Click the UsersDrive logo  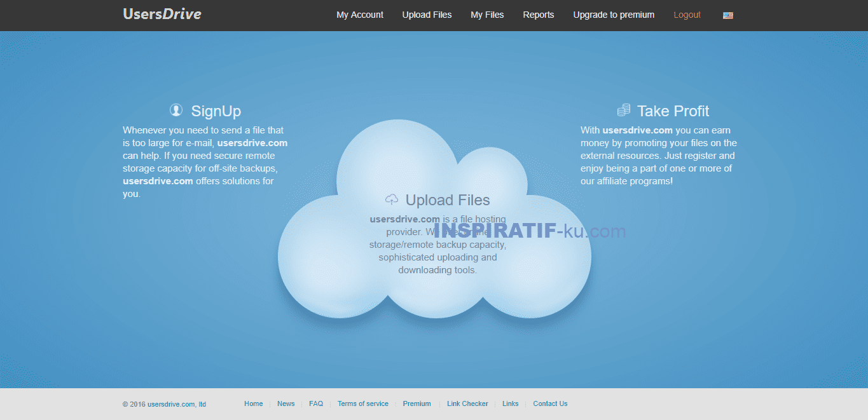[162, 13]
